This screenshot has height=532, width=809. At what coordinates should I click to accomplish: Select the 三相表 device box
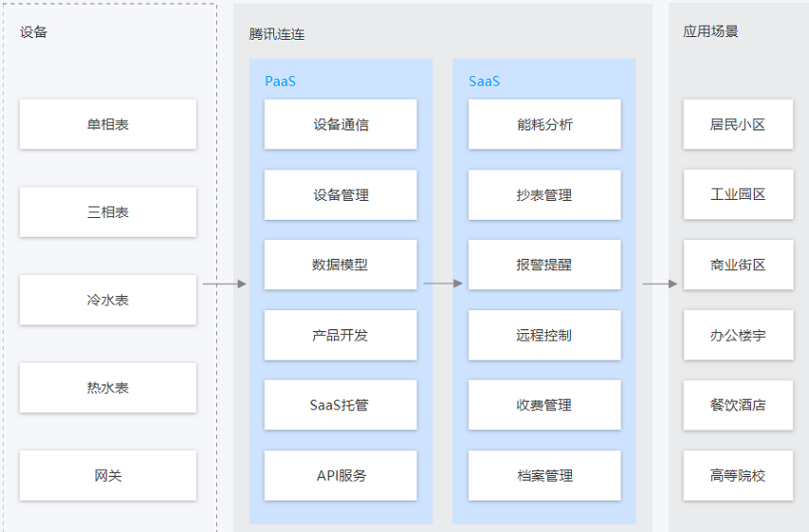(108, 212)
